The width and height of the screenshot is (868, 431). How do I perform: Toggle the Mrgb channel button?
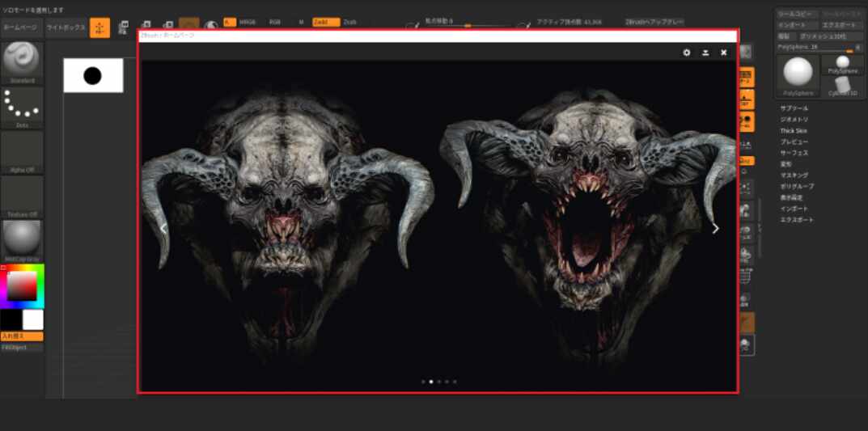248,23
